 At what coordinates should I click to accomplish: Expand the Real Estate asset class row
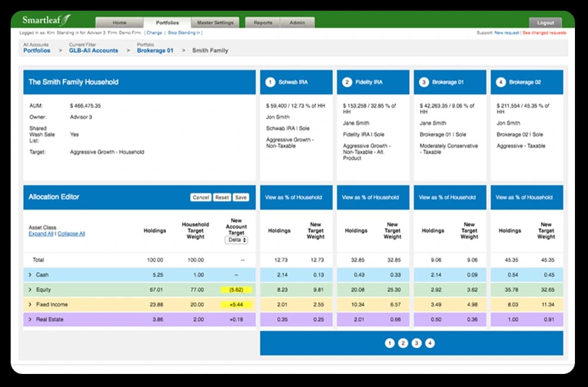click(x=30, y=319)
